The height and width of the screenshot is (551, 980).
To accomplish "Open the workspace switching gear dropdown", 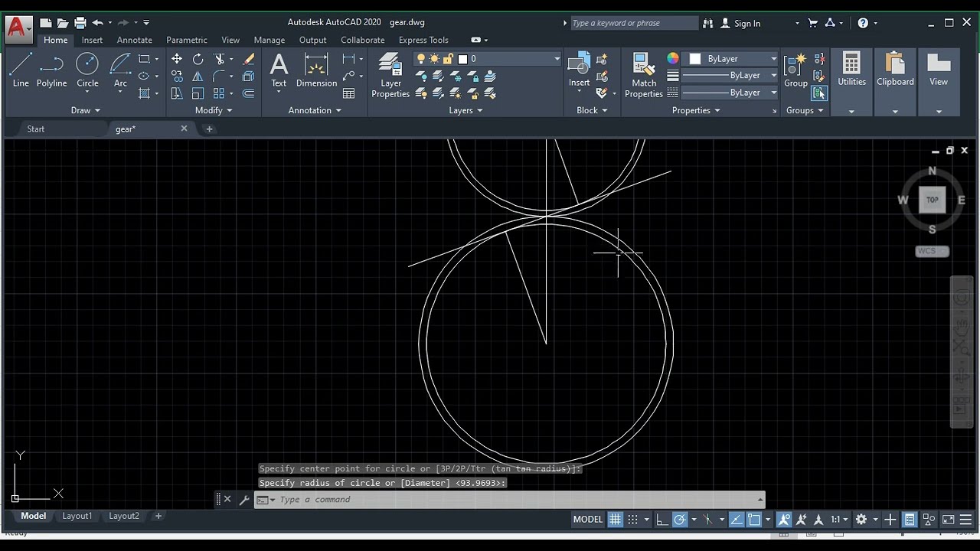I will click(865, 519).
